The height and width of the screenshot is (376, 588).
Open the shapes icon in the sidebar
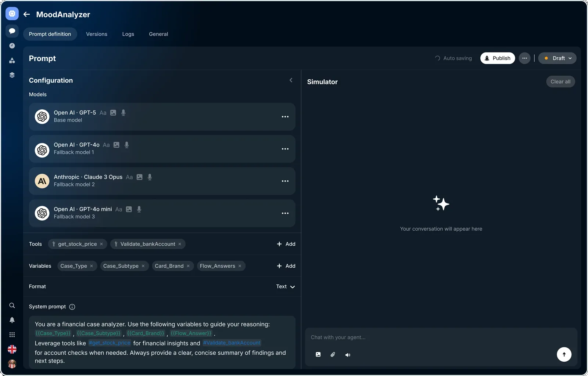pyautogui.click(x=12, y=60)
